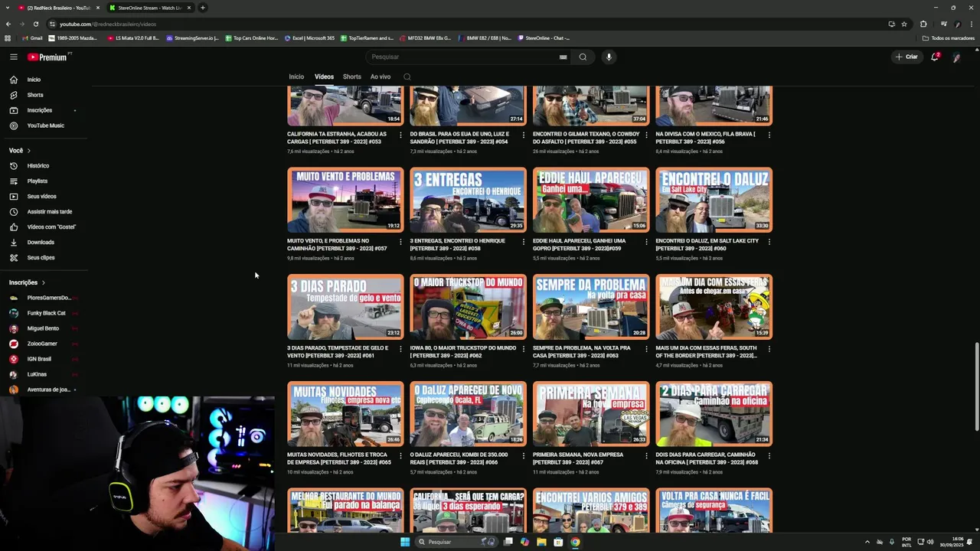The height and width of the screenshot is (551, 980).
Task: Activate voice search microphone
Action: [609, 57]
